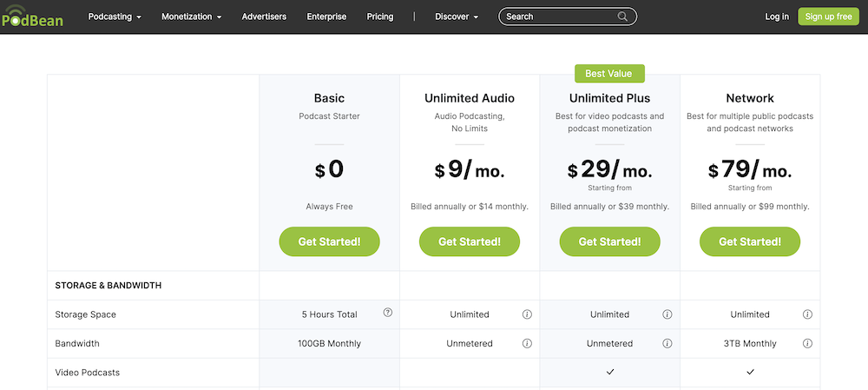Image resolution: width=868 pixels, height=390 pixels.
Task: Click help icon beside 5 Hours Total
Action: (x=388, y=313)
